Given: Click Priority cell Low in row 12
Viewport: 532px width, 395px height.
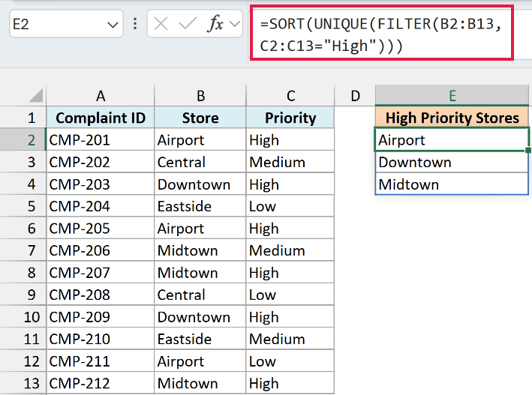Looking at the screenshot, I should (x=290, y=361).
